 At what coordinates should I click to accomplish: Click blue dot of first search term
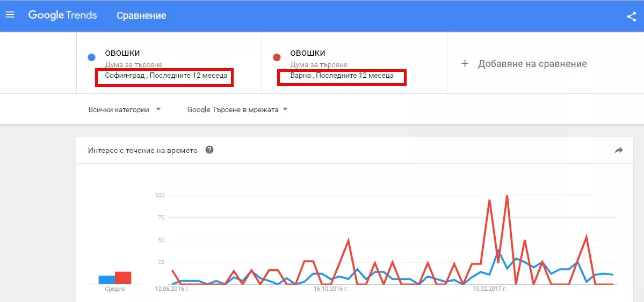point(91,57)
